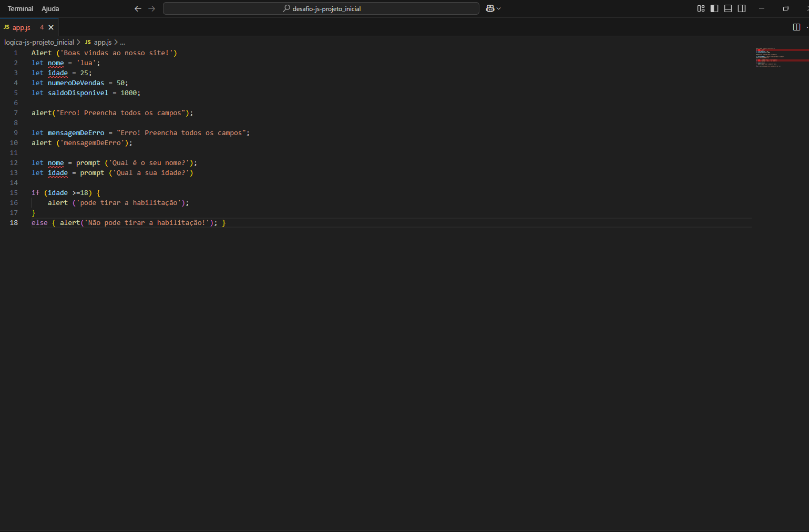Viewport: 809px width, 532px height.
Task: Click the 'Não pode tirar a habilitação!' string
Action: [147, 222]
